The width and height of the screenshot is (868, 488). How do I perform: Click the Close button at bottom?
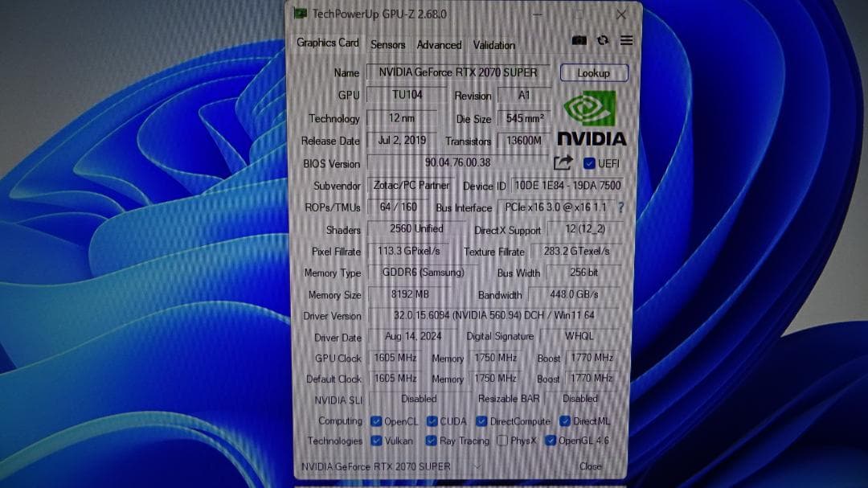(x=590, y=466)
